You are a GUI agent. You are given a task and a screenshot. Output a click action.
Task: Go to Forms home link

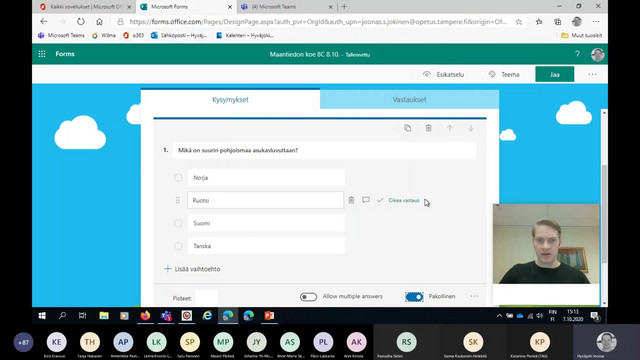tap(65, 54)
